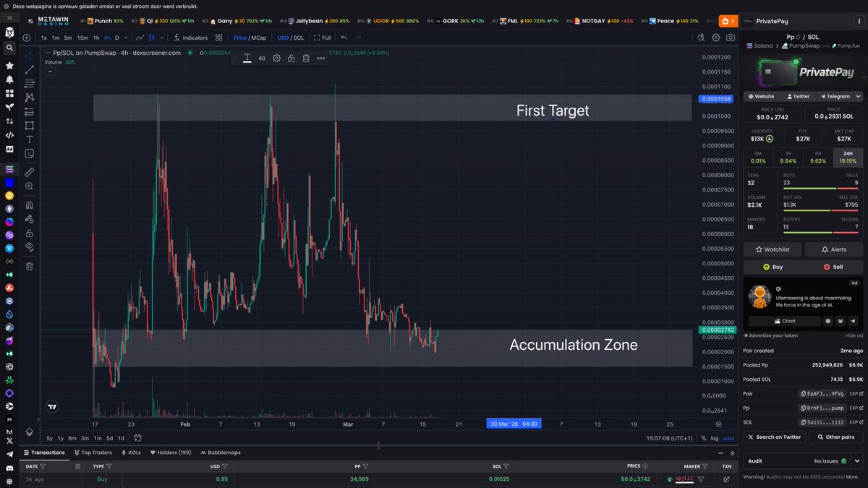The image size is (868, 488).
Task: Open the Holders (199) tab
Action: point(170,453)
